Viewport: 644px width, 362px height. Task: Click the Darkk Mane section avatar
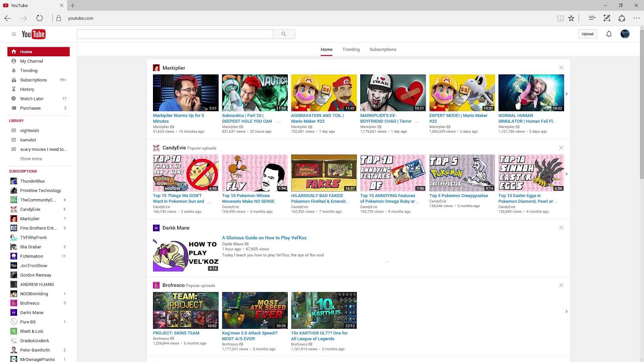click(156, 228)
